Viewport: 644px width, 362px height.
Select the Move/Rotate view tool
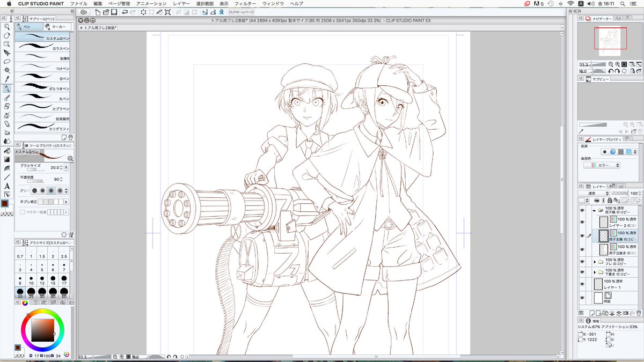(6, 35)
